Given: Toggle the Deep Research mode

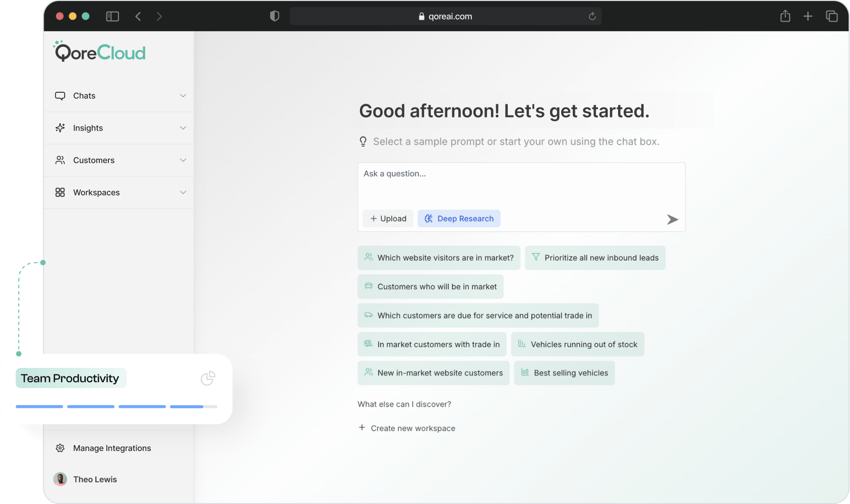Looking at the screenshot, I should click(x=459, y=219).
